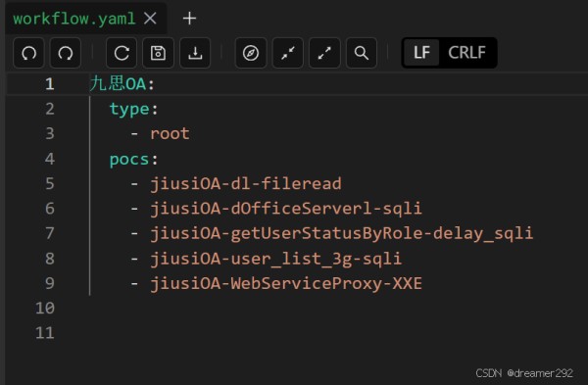Click line number 1 in gutter

(x=50, y=83)
